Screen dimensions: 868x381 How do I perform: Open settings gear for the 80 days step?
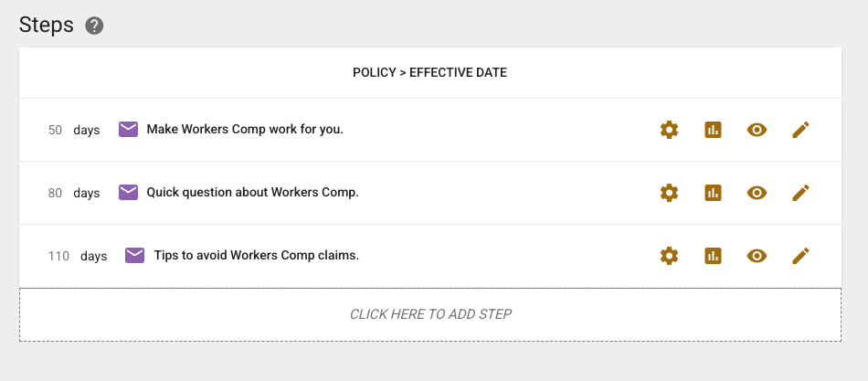670,193
